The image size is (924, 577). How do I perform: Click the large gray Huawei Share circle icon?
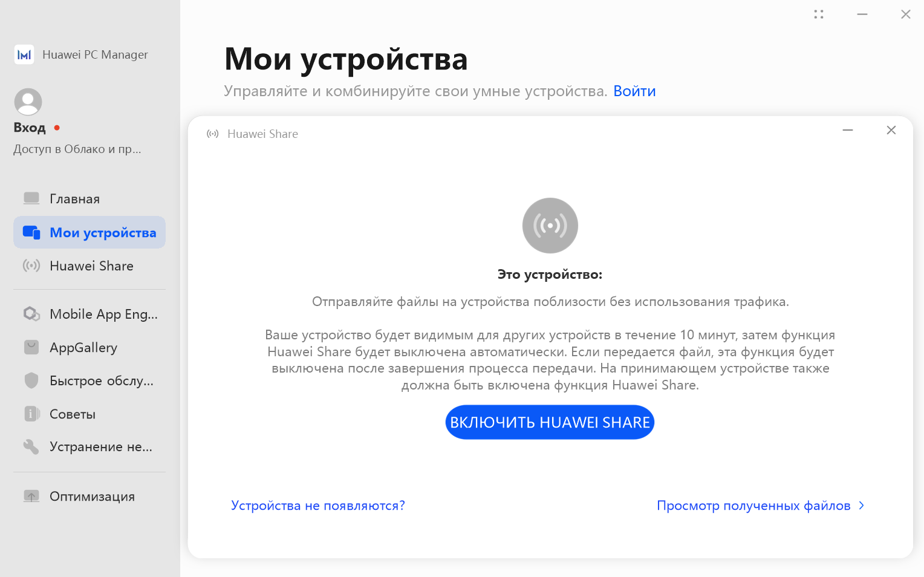(550, 226)
